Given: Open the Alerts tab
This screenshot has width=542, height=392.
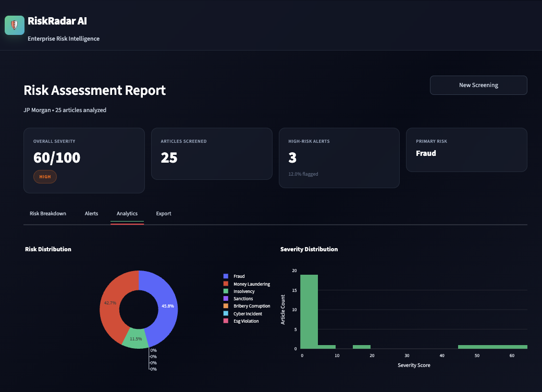Looking at the screenshot, I should (91, 214).
